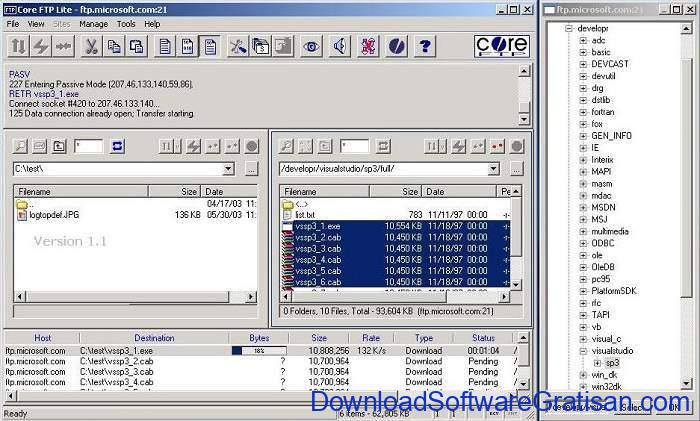Select the GEN_INFO folder in tree

[x=611, y=136]
